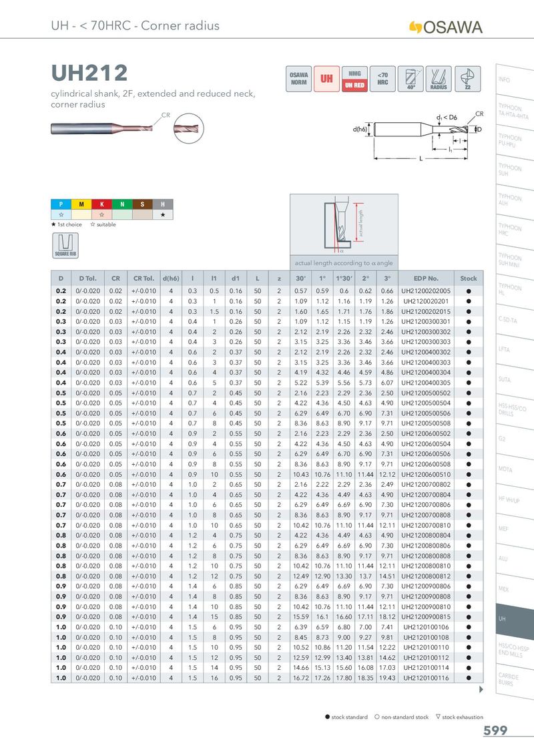Click EDP number UH21200700810

pos(426,526)
